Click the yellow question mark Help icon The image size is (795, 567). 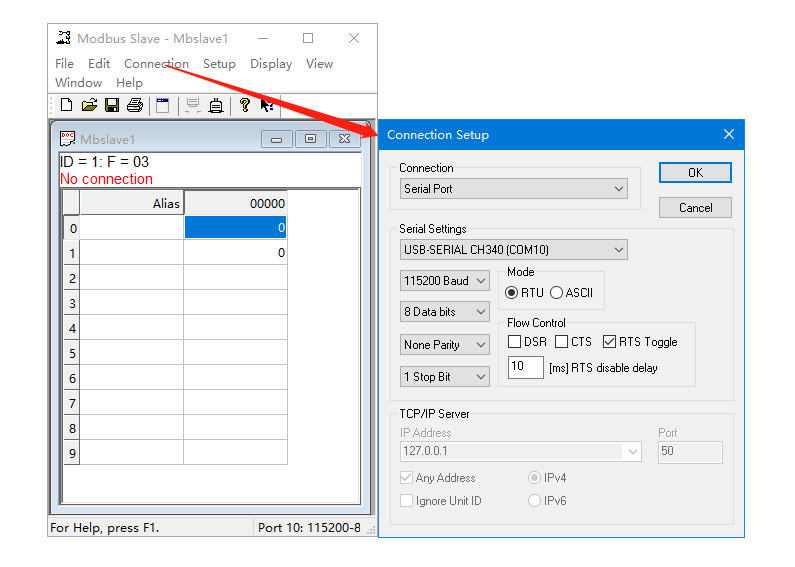(244, 105)
